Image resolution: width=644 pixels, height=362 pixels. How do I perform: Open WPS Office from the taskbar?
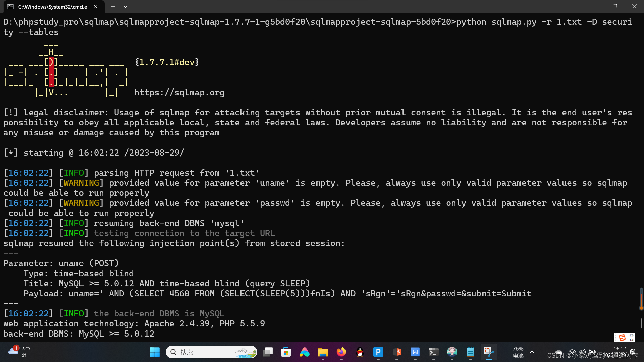tap(415, 352)
